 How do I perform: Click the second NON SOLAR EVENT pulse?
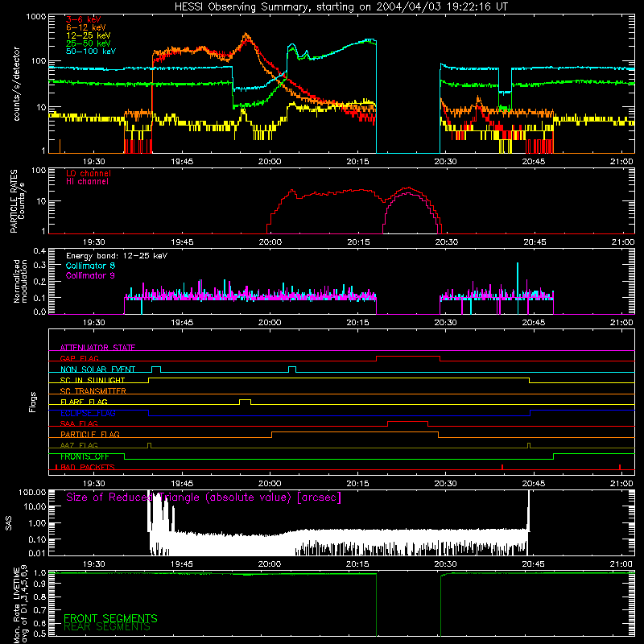[292, 369]
